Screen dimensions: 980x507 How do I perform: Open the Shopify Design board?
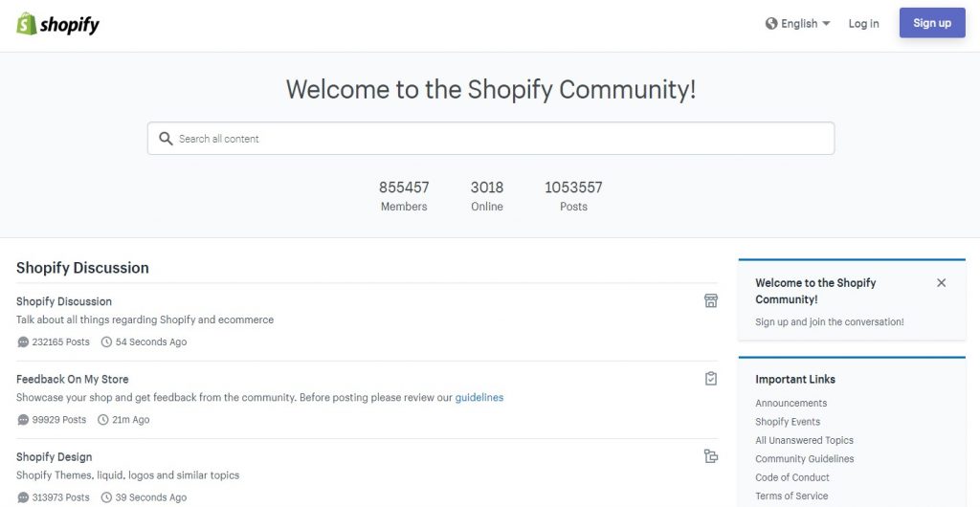(x=54, y=457)
